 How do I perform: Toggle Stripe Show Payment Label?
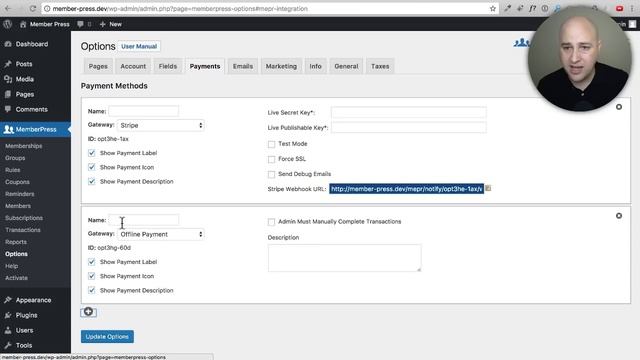[91, 153]
